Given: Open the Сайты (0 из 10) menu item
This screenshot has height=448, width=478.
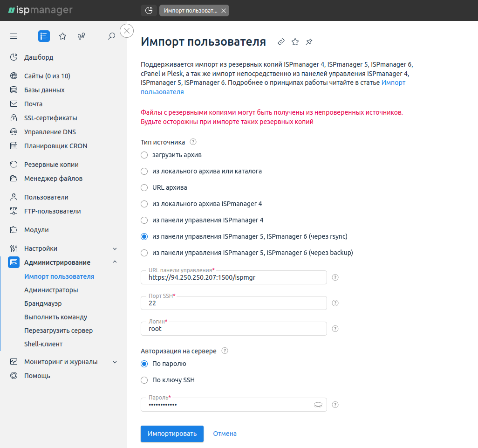Looking at the screenshot, I should [x=47, y=76].
